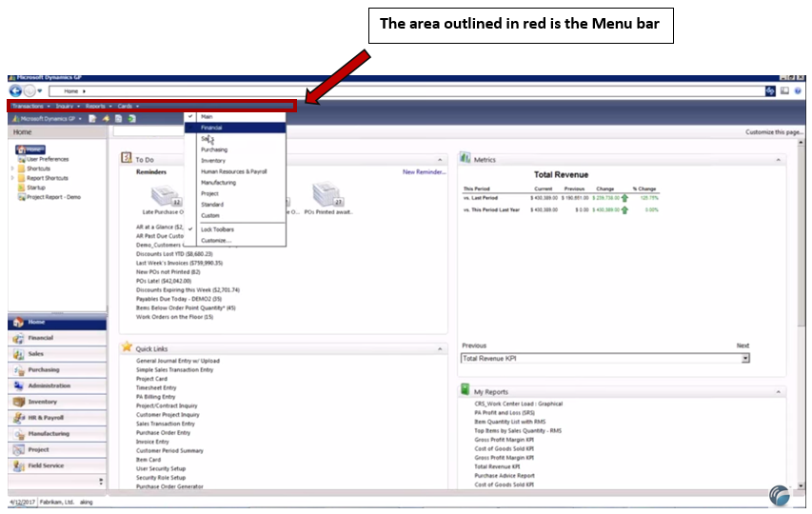Expand the Shortcuts folder arrow
This screenshot has width=812, height=514.
pyautogui.click(x=12, y=168)
